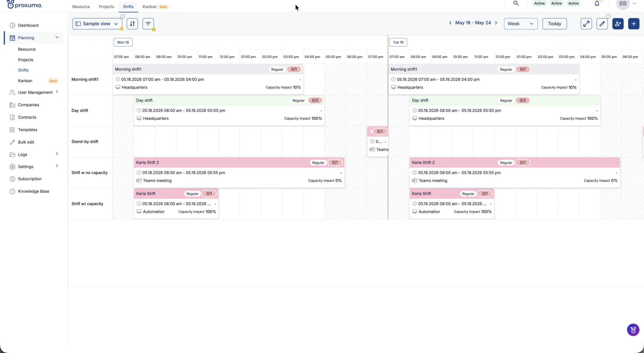Open the search magnifier icon
This screenshot has width=644, height=353.
(x=516, y=3)
